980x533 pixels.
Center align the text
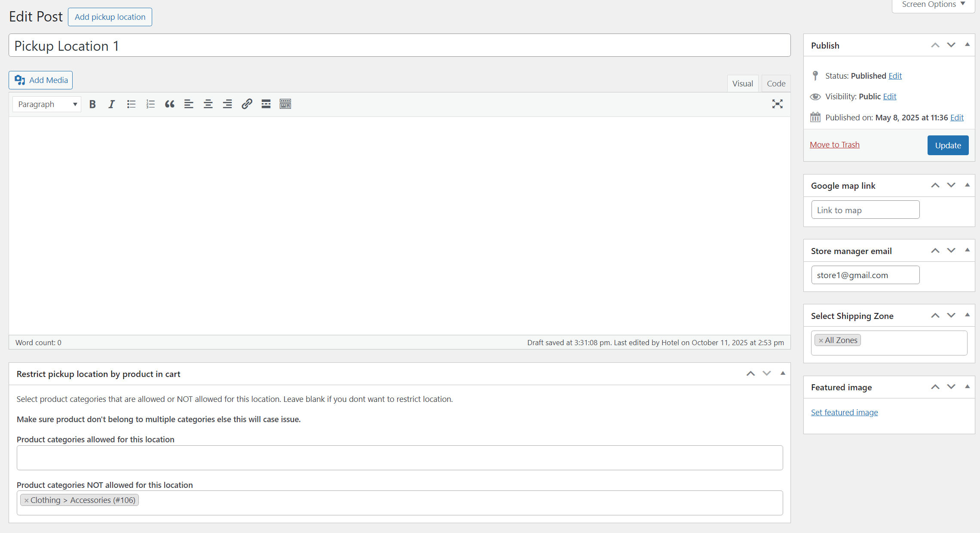pyautogui.click(x=208, y=104)
